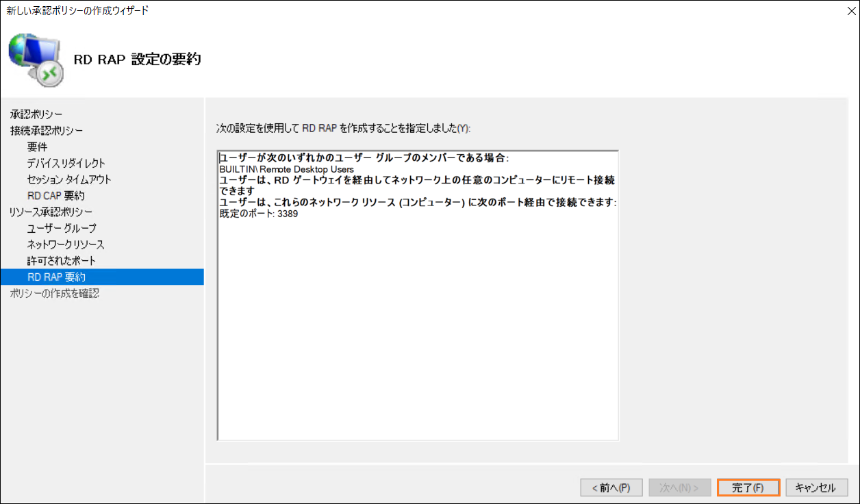Select 承認ポリシー in the wizard steps

(36, 114)
